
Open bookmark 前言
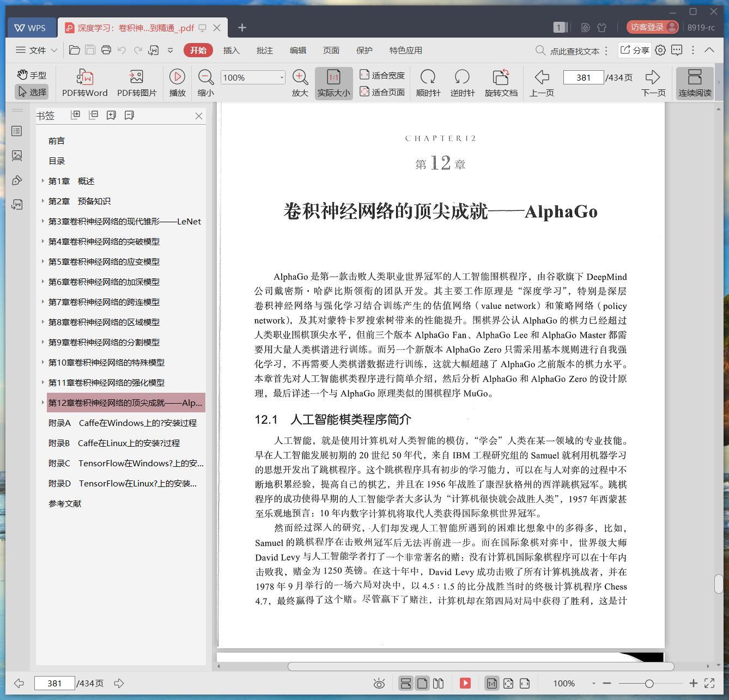pyautogui.click(x=57, y=141)
